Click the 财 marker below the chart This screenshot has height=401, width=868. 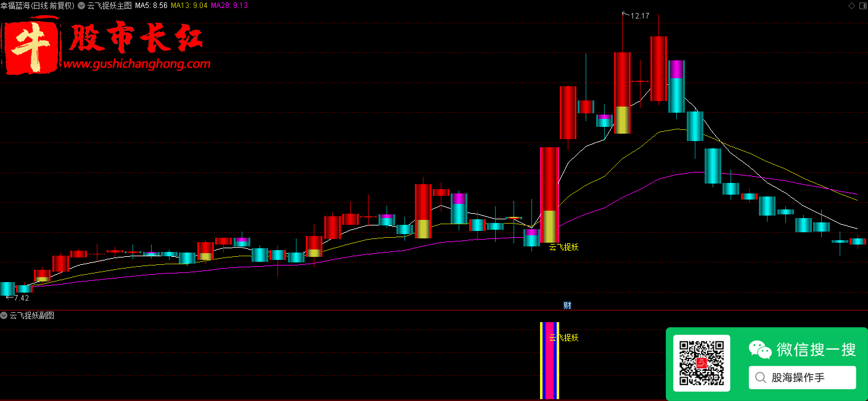pos(567,305)
